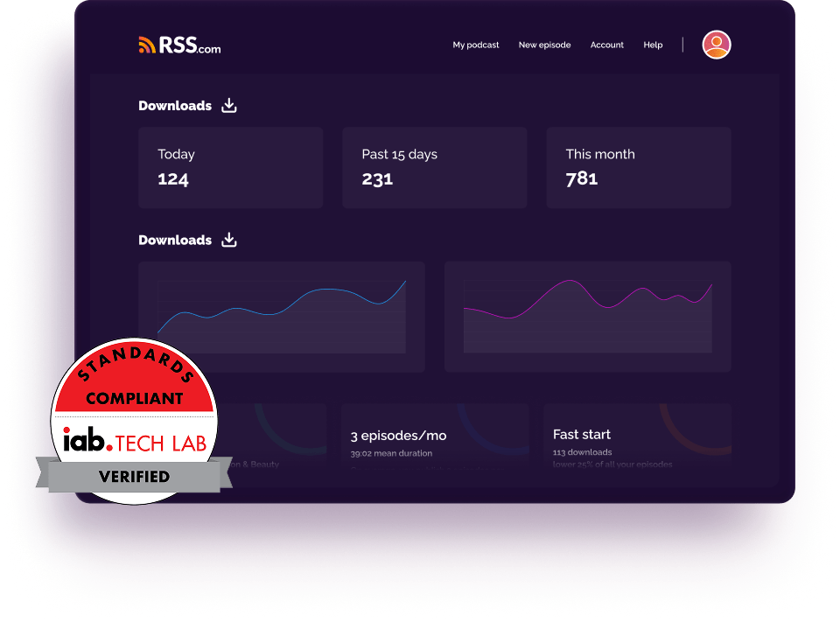840x622 pixels.
Task: Click the download icon beside the first Downloads heading
Action: [228, 105]
